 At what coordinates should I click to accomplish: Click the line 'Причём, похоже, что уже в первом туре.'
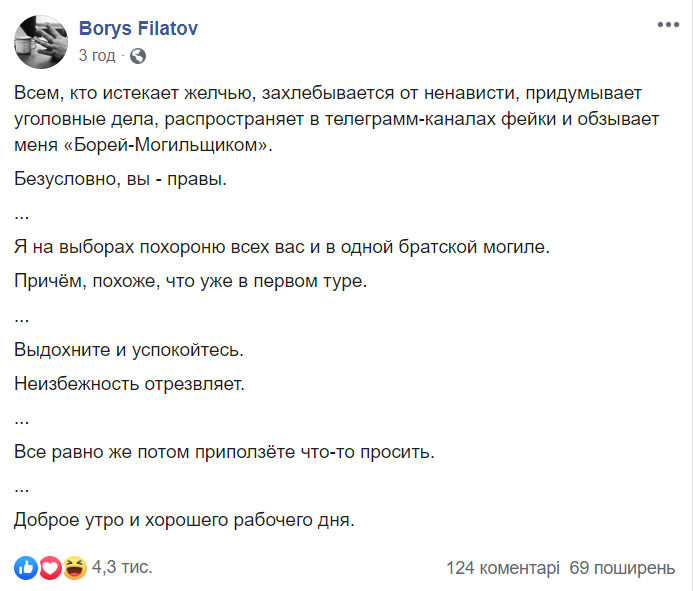190,281
